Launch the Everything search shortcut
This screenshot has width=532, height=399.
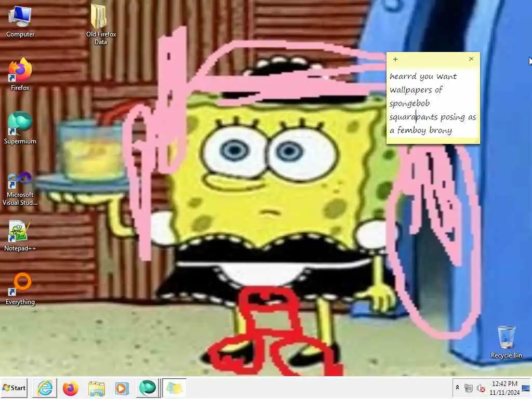pyautogui.click(x=20, y=289)
